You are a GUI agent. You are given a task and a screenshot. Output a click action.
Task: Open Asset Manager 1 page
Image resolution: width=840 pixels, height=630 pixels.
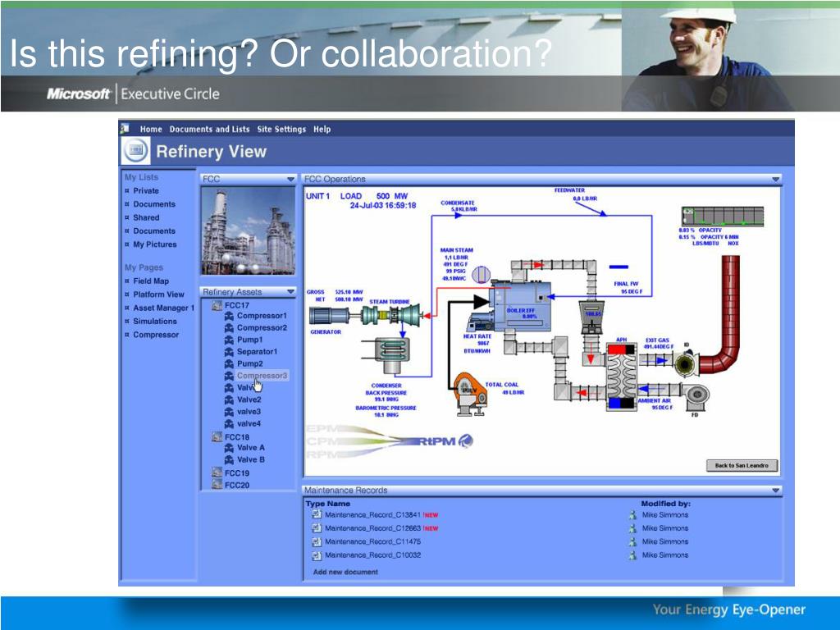click(163, 308)
